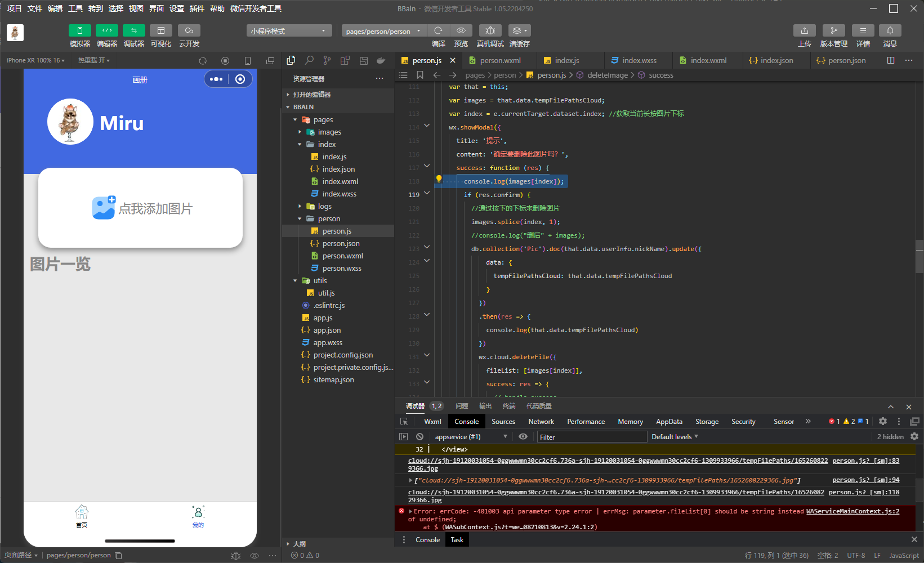The height and width of the screenshot is (563, 924).
Task: Open the AppData devtools tab
Action: (x=669, y=421)
